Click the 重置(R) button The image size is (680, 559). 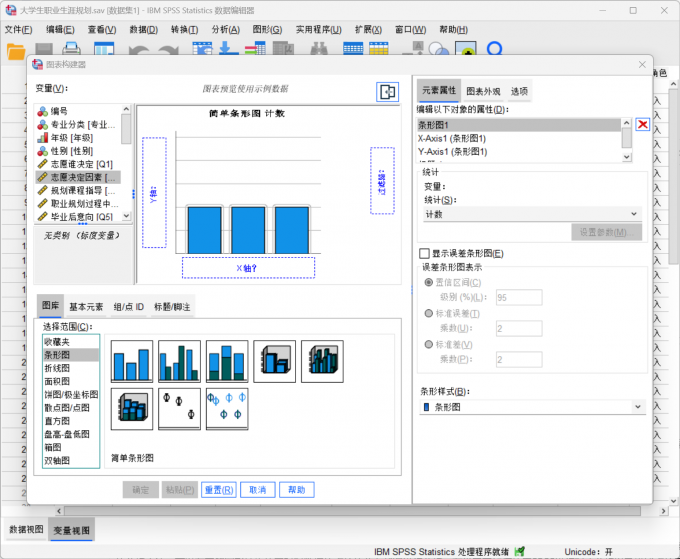click(219, 490)
